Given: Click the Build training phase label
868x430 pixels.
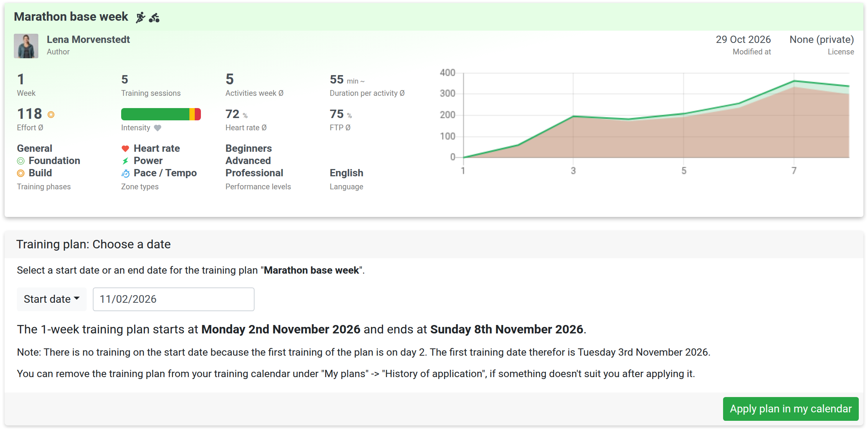Looking at the screenshot, I should [40, 173].
